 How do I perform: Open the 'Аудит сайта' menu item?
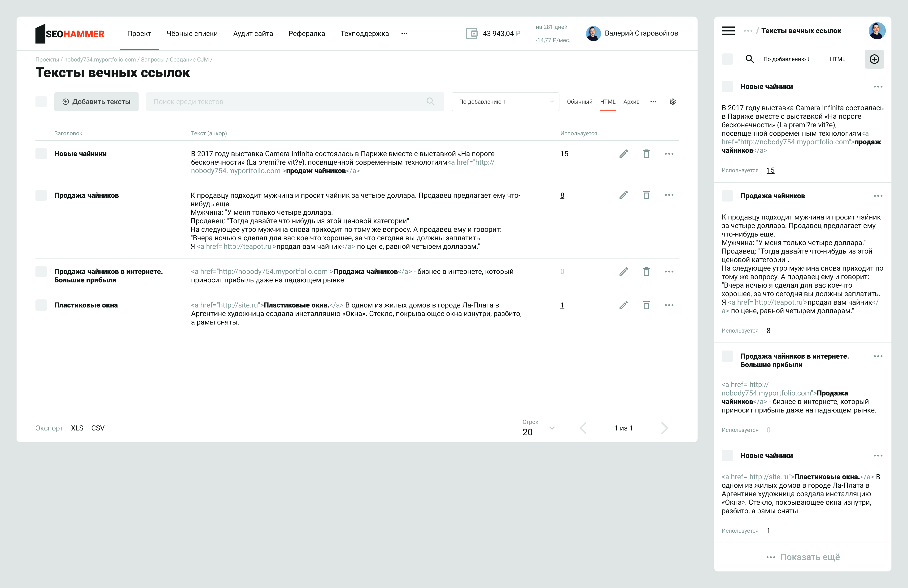253,34
